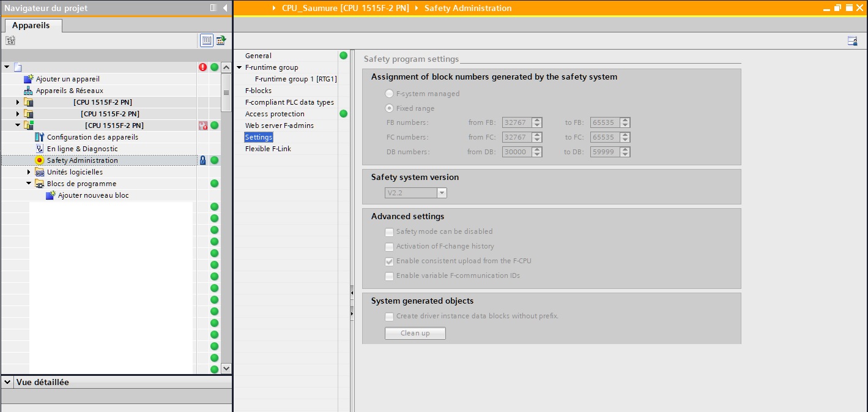Select the F-system managed radio button
The width and height of the screenshot is (868, 412).
389,94
